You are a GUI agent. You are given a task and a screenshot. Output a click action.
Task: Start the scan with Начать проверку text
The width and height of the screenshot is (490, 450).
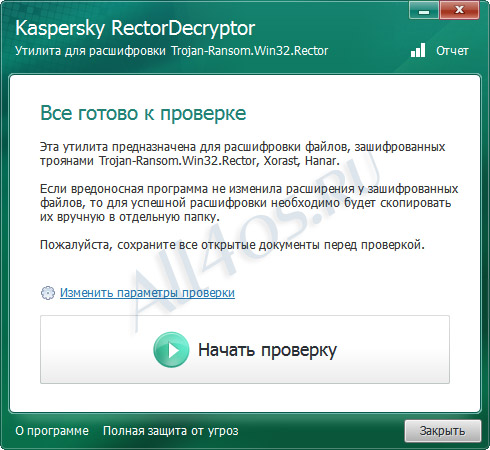(267, 350)
